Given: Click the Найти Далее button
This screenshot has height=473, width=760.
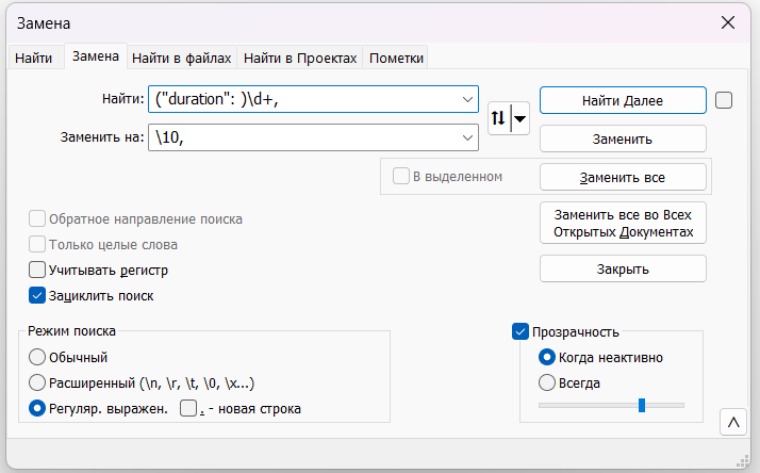Looking at the screenshot, I should (x=622, y=100).
